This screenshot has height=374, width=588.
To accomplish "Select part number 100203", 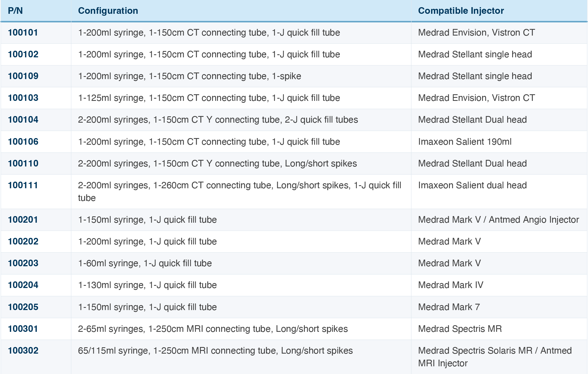I will (23, 263).
